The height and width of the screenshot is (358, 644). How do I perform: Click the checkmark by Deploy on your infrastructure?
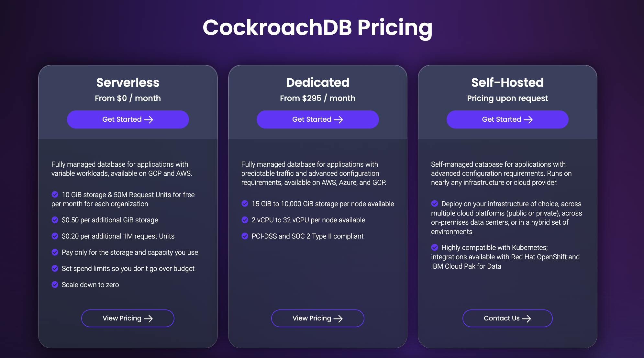435,203
